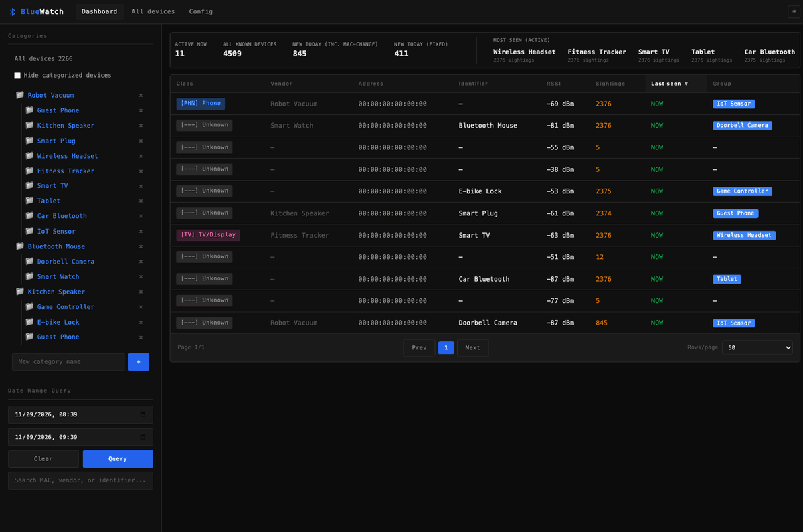This screenshot has height=532, width=803.
Task: Enable Hide categorized devices checkbox
Action: pos(17,76)
